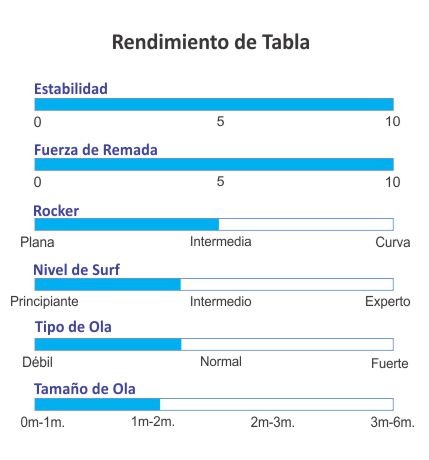Click the Plana label under Rocker
Viewport: 429px width, 460px height.
click(x=37, y=242)
